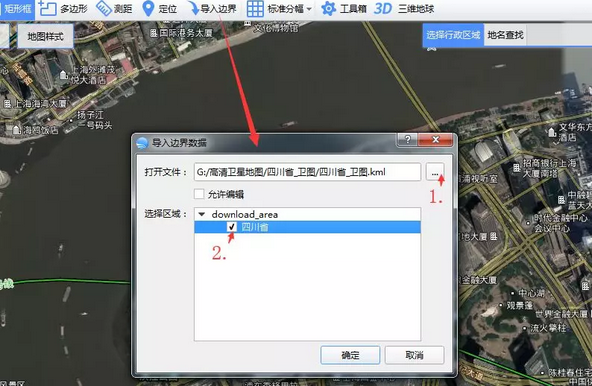
Task: Activate the 测距 ruler measuring tool
Action: (104, 8)
